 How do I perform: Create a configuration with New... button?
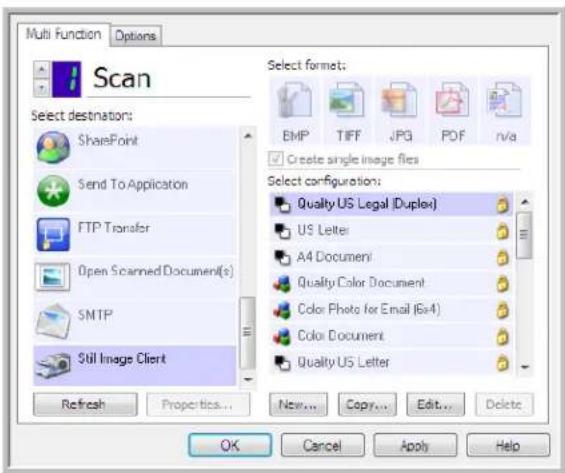point(298,404)
